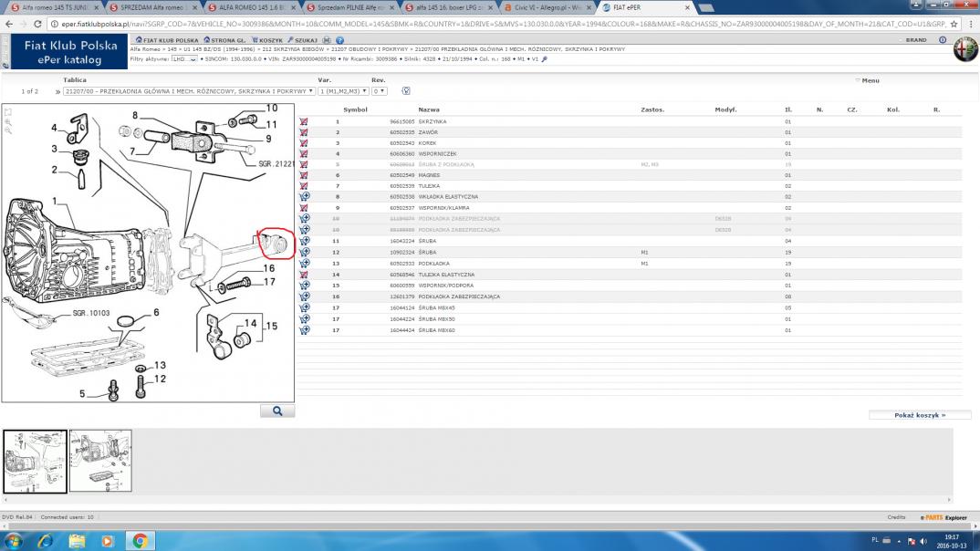Switch to Alfa romeo 145 TS browser tab
980x551 pixels.
(x=55, y=7)
